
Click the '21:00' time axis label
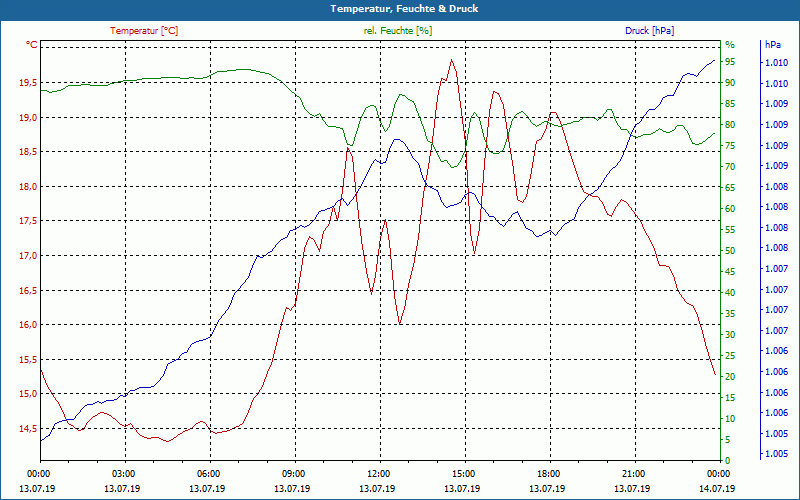tap(633, 473)
